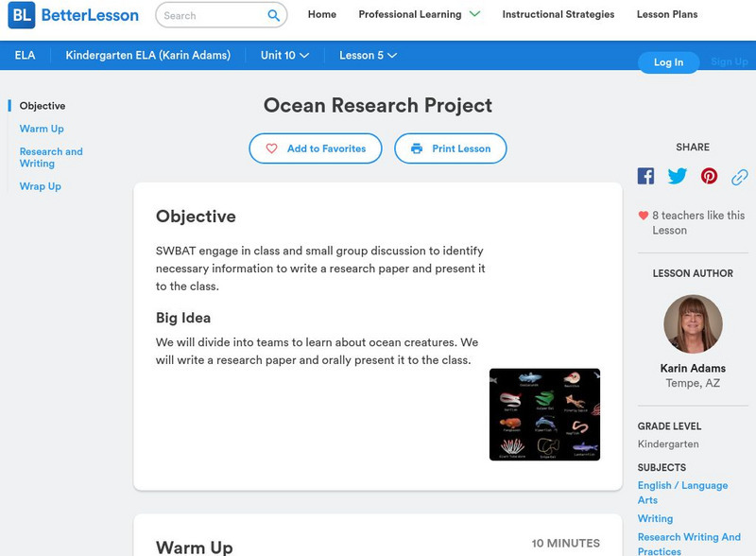Copy lesson link via chain icon
The height and width of the screenshot is (556, 756).
[x=740, y=177]
